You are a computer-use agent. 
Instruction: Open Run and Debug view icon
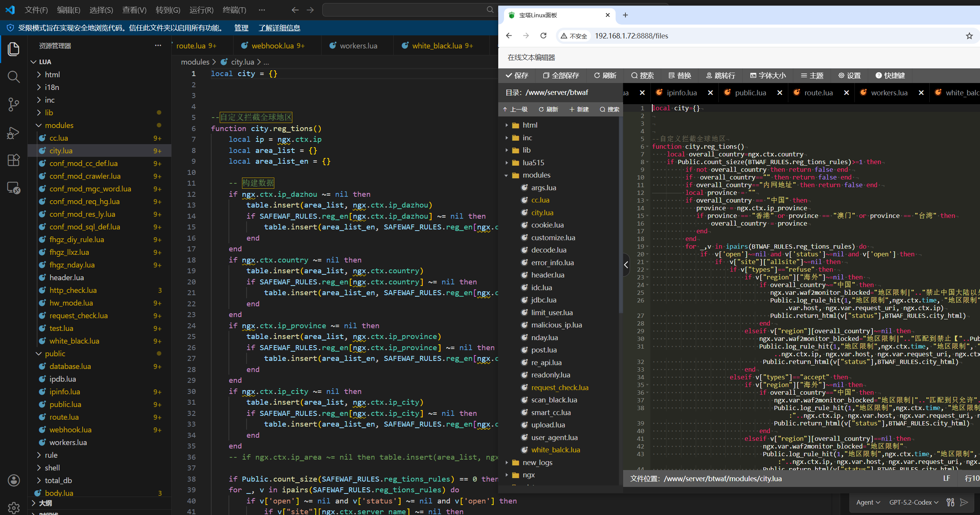click(x=13, y=133)
